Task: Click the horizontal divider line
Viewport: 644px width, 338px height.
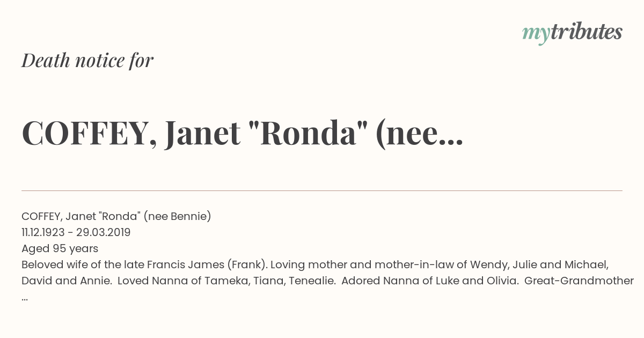Action: 322,190
